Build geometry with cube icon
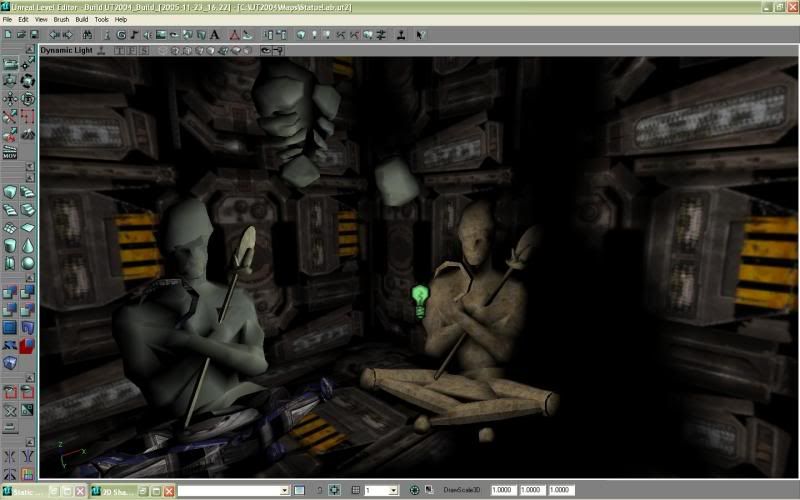Image resolution: width=800 pixels, height=500 pixels. tap(301, 35)
